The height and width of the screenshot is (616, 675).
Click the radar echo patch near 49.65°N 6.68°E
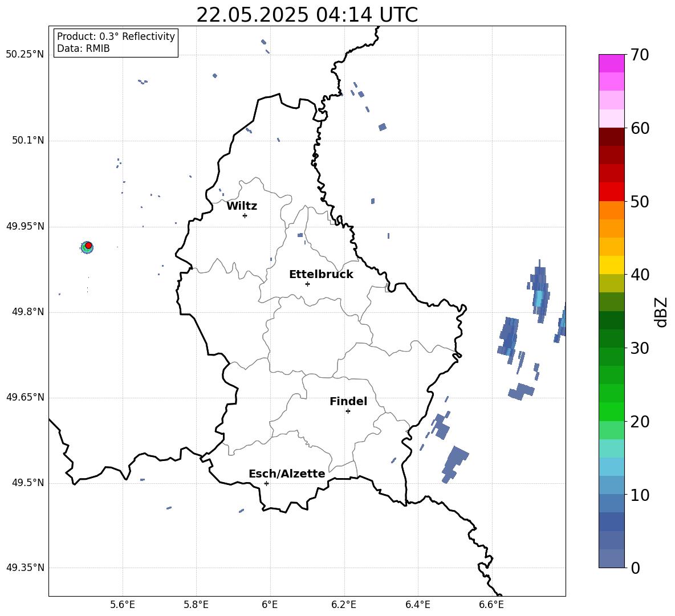(521, 391)
